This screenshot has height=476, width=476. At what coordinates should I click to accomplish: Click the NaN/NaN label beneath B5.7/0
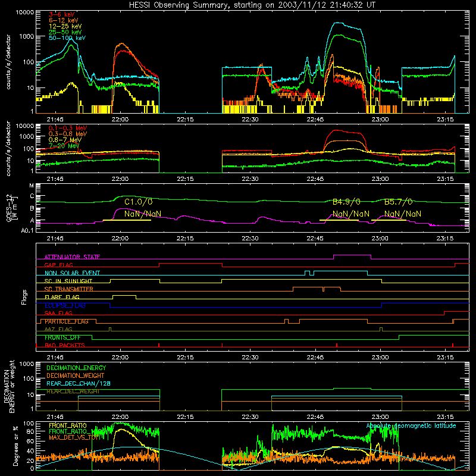[403, 214]
